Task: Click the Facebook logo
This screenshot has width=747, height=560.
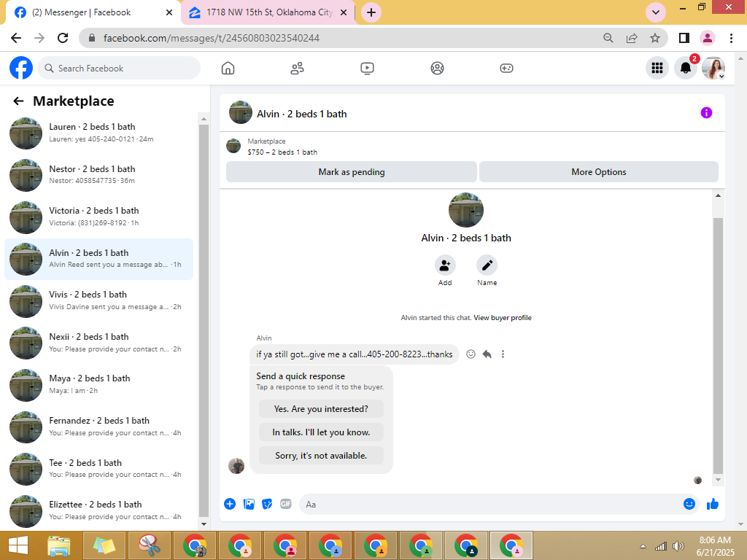Action: tap(21, 68)
